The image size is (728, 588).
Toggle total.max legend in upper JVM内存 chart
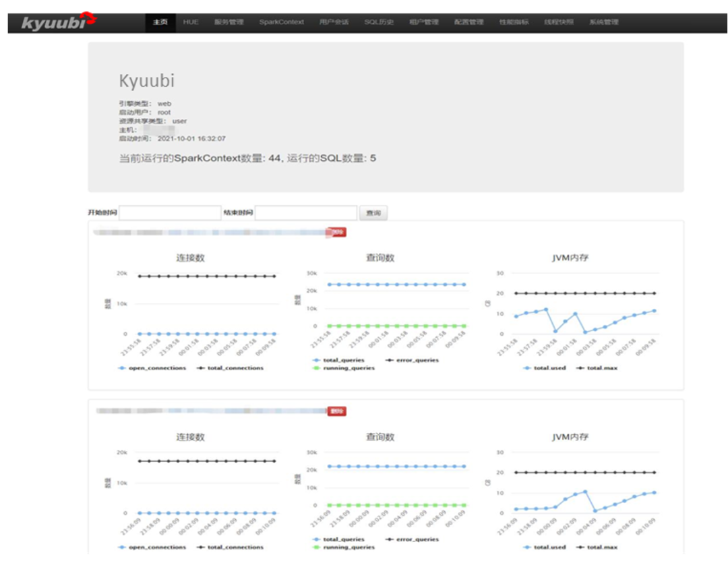click(x=597, y=368)
